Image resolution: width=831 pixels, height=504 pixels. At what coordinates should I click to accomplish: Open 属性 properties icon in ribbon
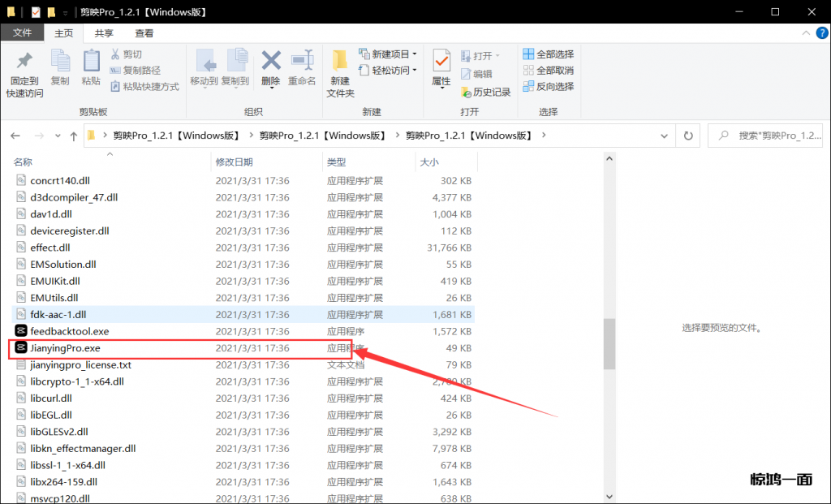click(441, 62)
